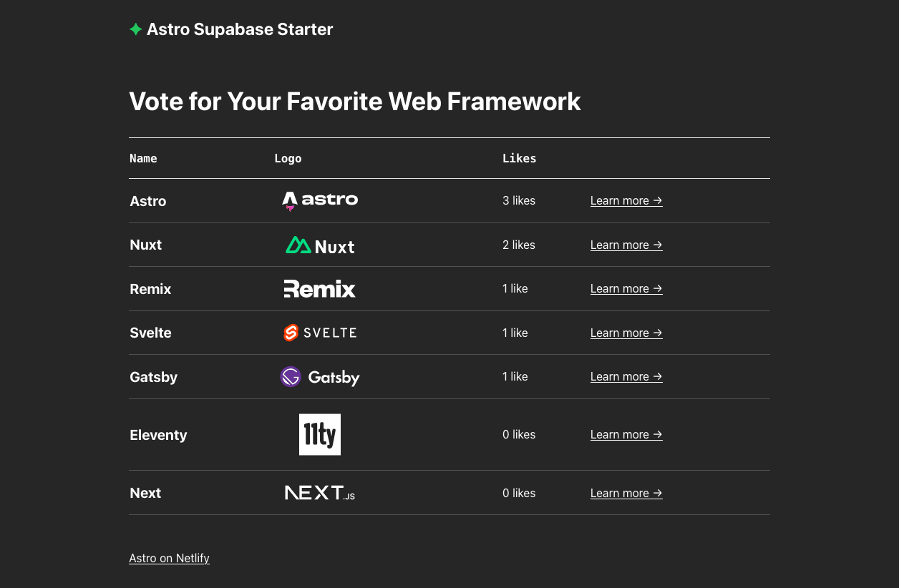Open Learn more link for Next

(x=626, y=494)
